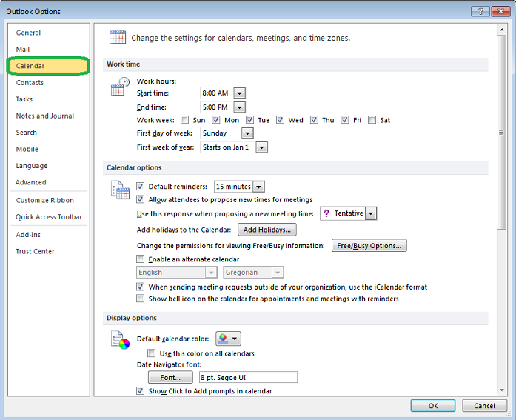The width and height of the screenshot is (516, 420).
Task: Toggle the Sun work week checkbox
Action: point(185,120)
